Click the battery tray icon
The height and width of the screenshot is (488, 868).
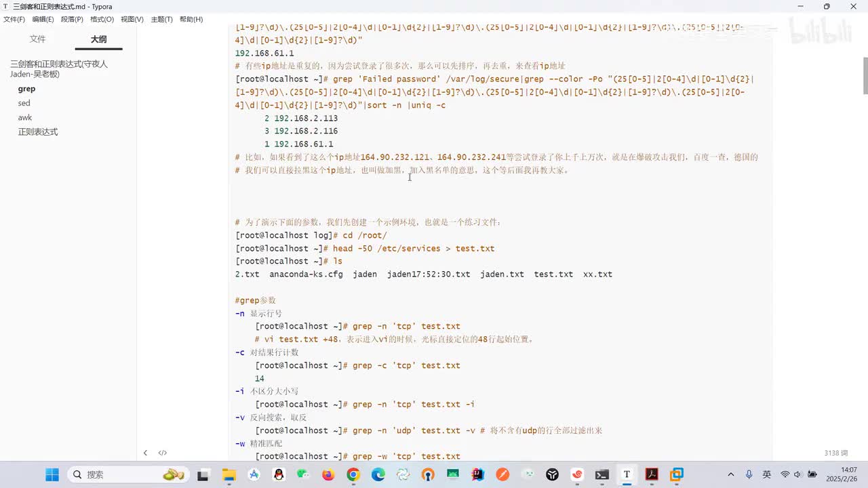click(x=812, y=474)
